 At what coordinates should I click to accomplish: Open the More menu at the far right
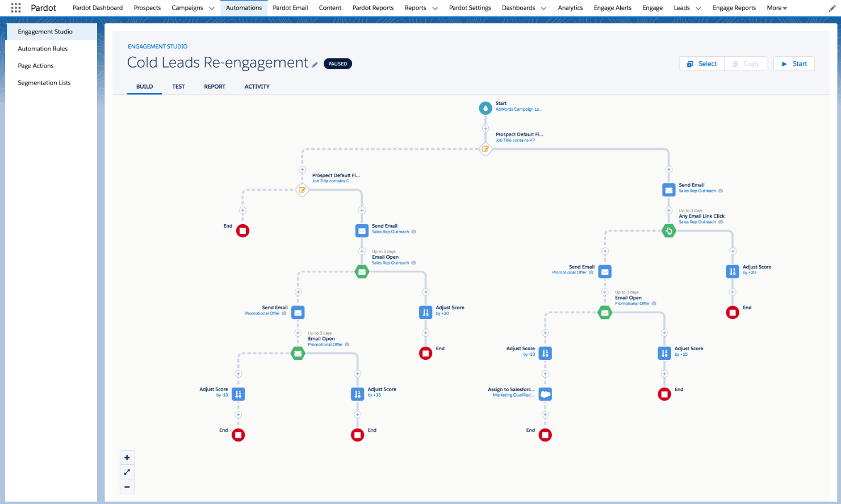click(x=776, y=8)
